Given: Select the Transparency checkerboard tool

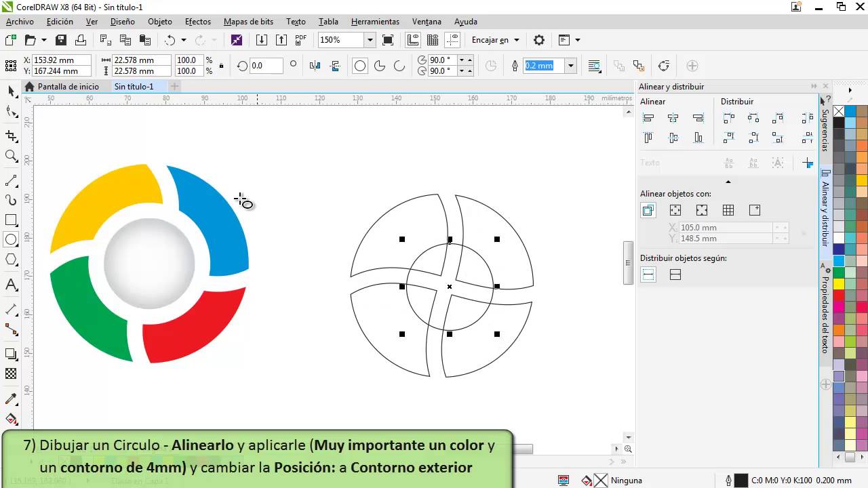Looking at the screenshot, I should pos(11,373).
